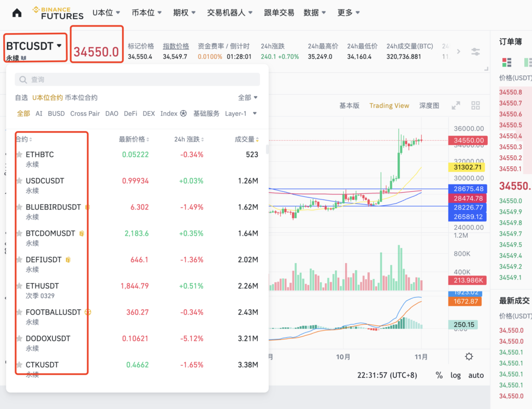
Task: Click the BLUEBIRDUSDT index badge icon
Action: (87, 207)
